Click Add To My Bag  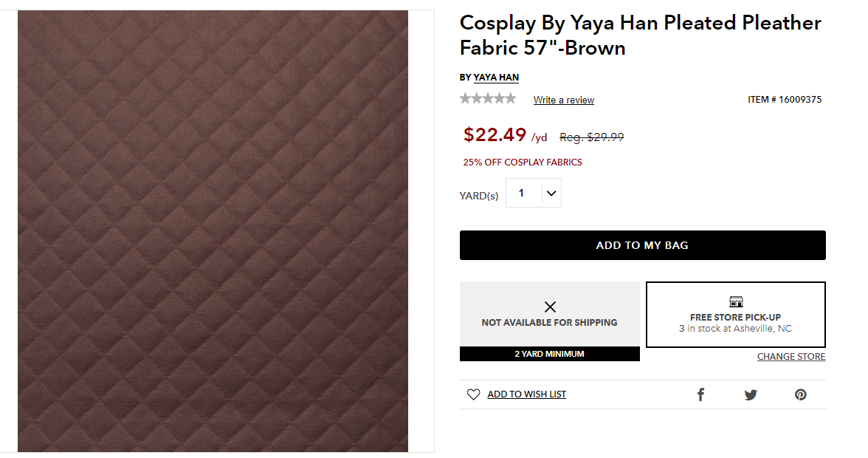[642, 245]
